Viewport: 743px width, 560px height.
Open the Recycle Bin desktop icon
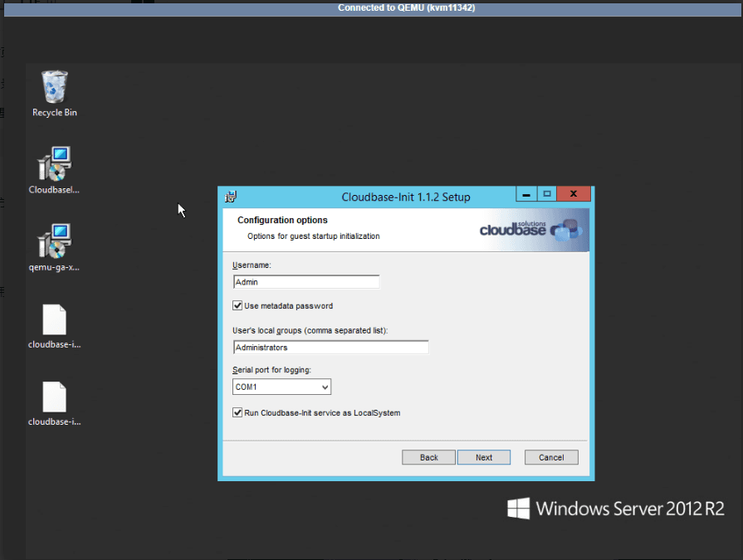pyautogui.click(x=55, y=93)
